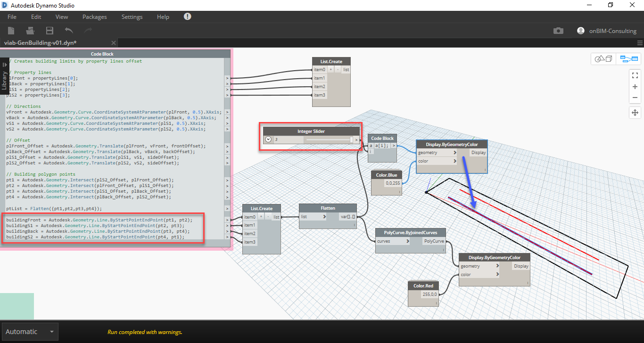Image resolution: width=644 pixels, height=343 pixels.
Task: Collapse the Integer Slider node options
Action: coord(268,139)
